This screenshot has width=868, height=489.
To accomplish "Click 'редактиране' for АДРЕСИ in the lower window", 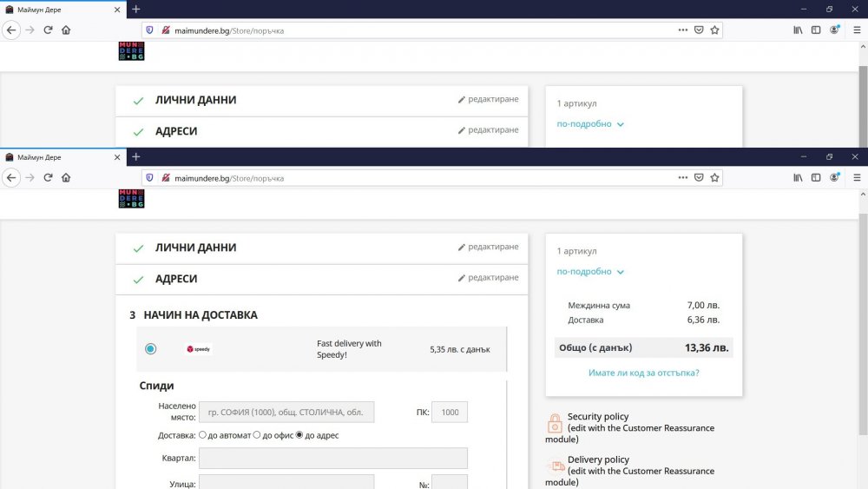I will (x=488, y=277).
